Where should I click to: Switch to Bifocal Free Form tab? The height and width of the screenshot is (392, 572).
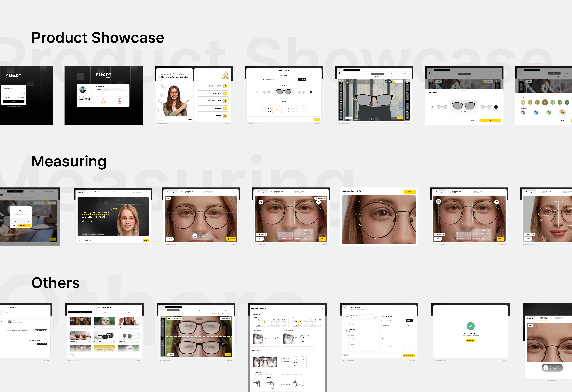tap(368, 70)
